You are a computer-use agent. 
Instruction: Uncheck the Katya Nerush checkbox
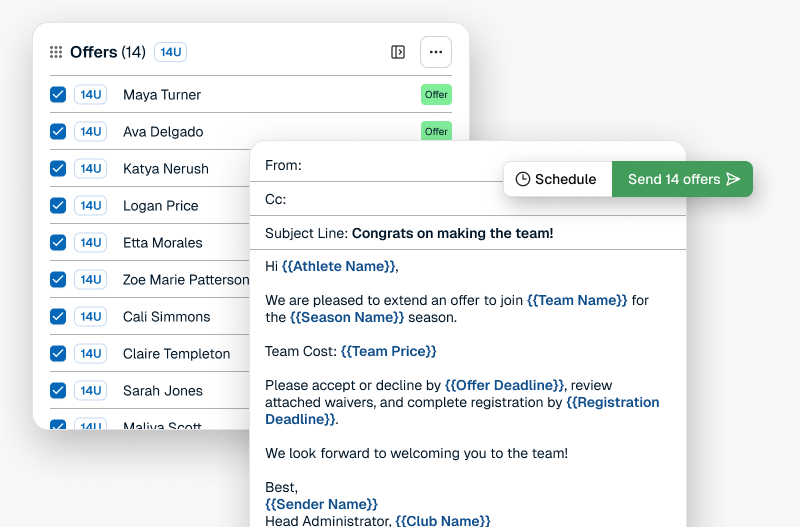pos(58,168)
